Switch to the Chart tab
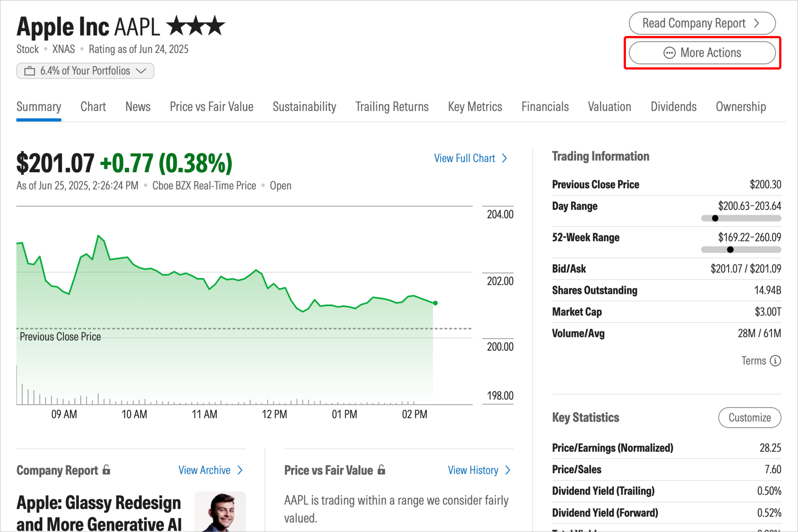 93,107
